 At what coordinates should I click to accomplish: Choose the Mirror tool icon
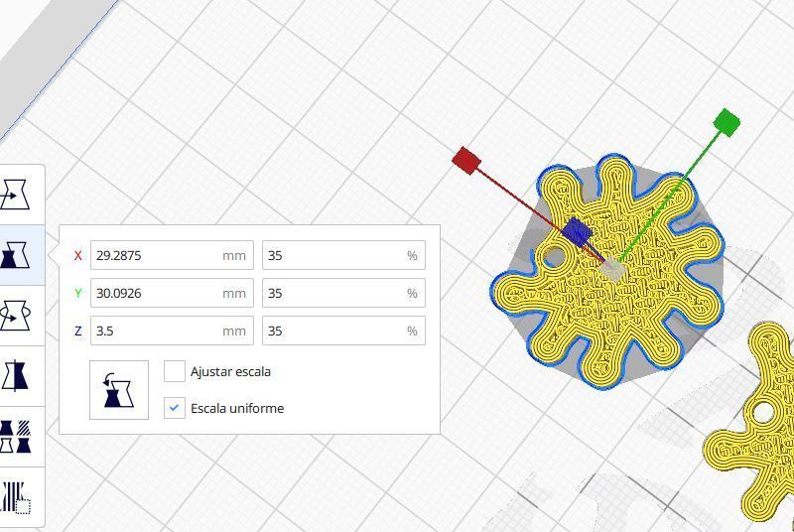[x=15, y=375]
